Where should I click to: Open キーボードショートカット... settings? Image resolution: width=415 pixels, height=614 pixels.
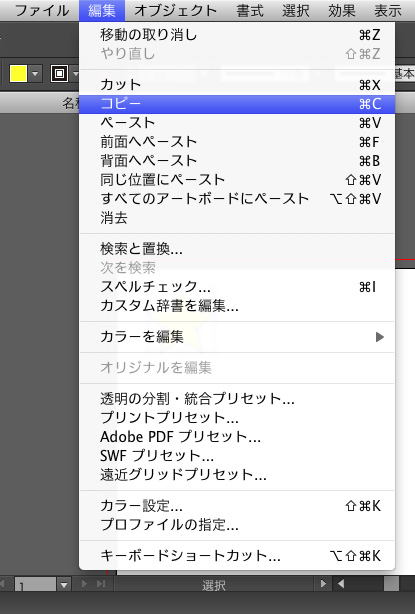pos(237,556)
